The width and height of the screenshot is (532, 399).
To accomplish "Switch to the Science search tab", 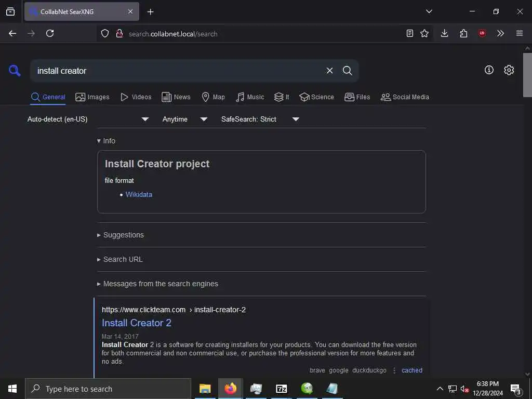I will (x=316, y=97).
